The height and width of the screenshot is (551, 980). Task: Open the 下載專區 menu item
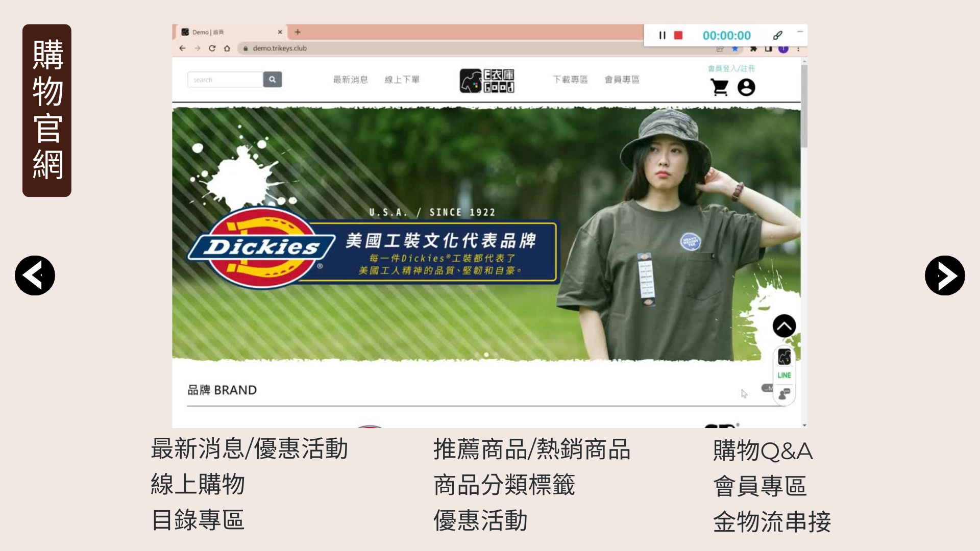pos(571,80)
